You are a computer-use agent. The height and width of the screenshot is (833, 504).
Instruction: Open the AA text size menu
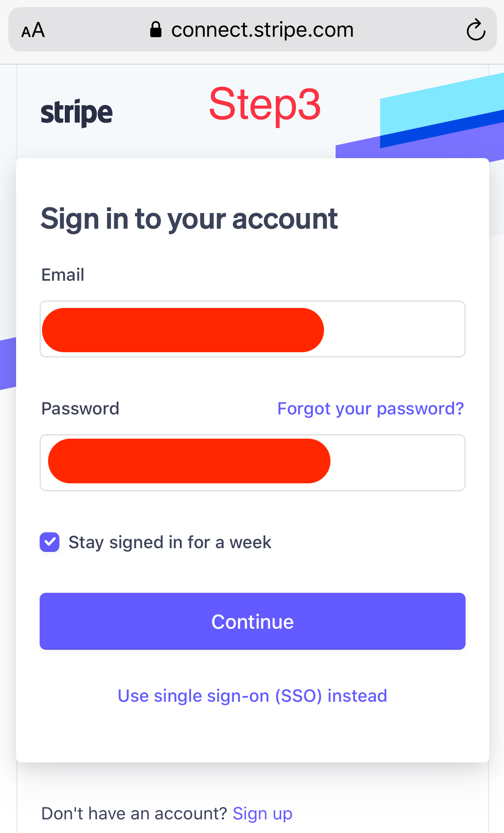click(33, 29)
